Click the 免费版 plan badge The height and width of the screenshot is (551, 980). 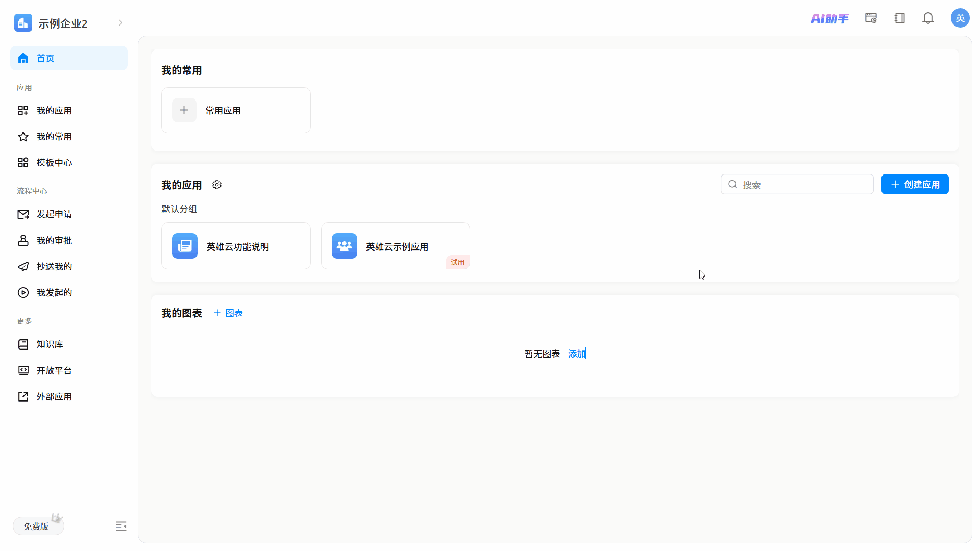pos(38,526)
